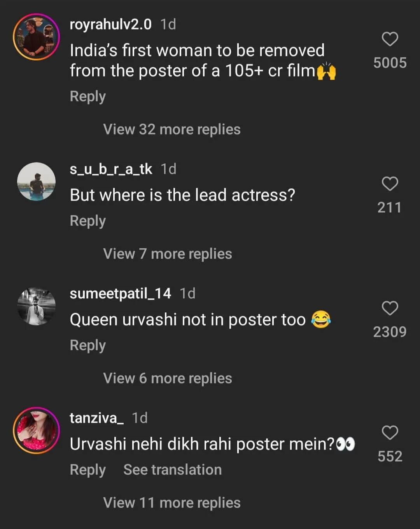Tap the heart on tanziva_'s comment
The image size is (420, 529).
(390, 433)
